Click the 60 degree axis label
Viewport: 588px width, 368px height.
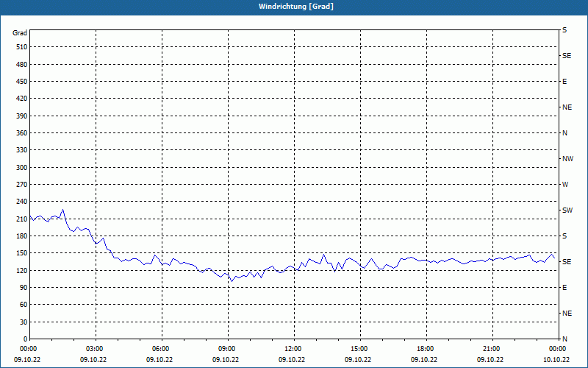[x=24, y=305]
